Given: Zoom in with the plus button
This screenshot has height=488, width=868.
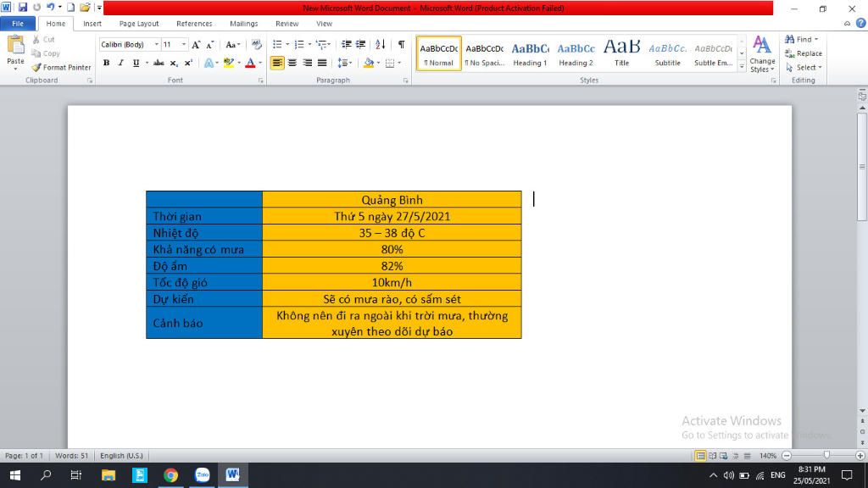Looking at the screenshot, I should click(x=860, y=455).
